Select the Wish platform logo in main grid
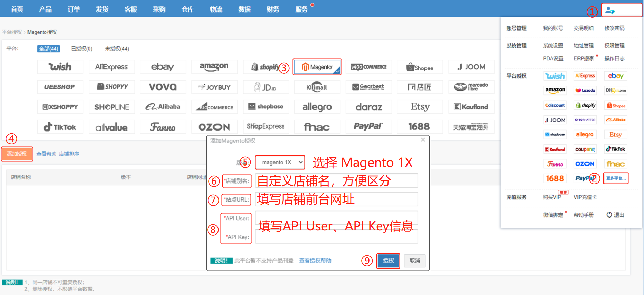 click(60, 67)
